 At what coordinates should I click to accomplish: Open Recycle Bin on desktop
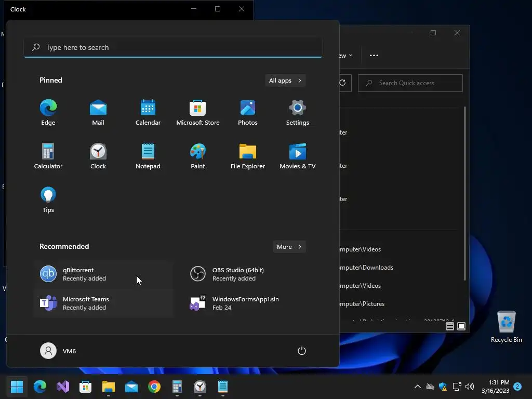[x=506, y=327]
